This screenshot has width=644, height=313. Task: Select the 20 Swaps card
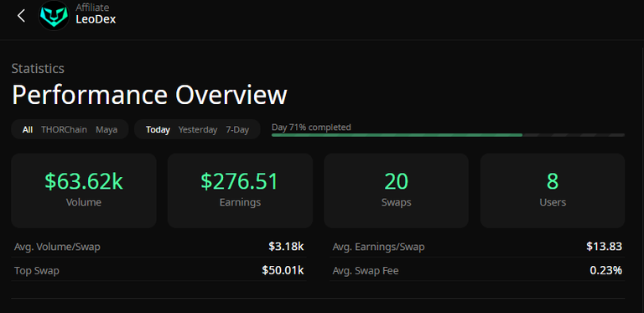396,190
